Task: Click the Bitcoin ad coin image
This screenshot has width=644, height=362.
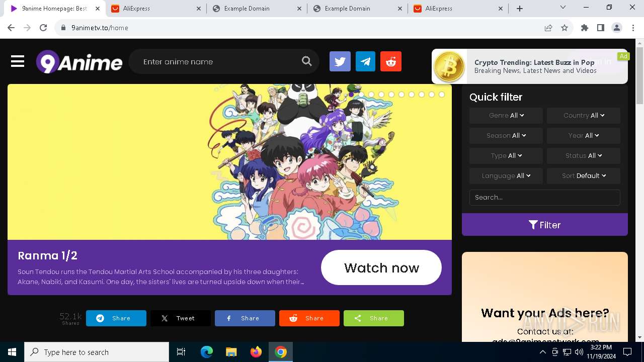Action: pos(449,66)
